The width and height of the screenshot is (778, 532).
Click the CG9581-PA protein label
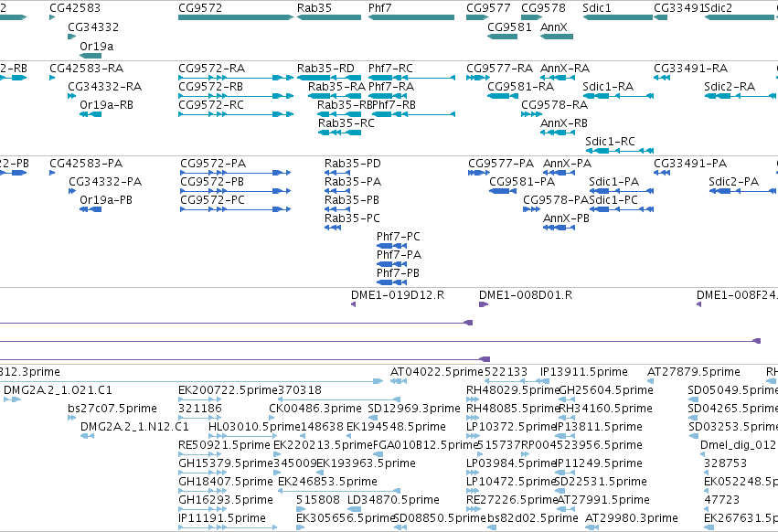522,182
